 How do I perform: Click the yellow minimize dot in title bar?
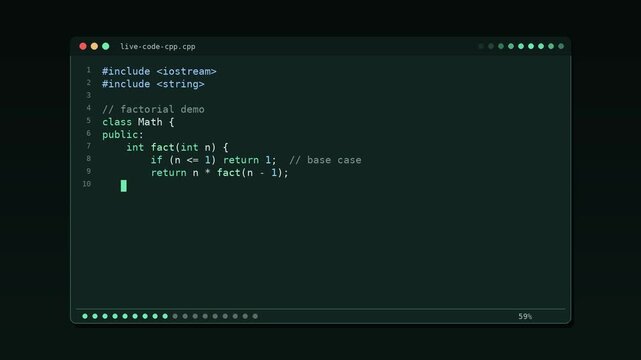[x=94, y=46]
